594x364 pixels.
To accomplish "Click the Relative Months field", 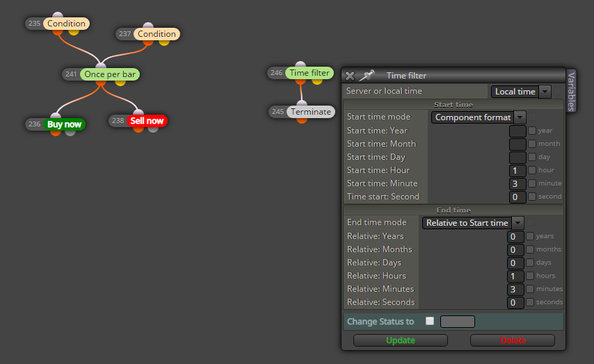I will coord(515,250).
